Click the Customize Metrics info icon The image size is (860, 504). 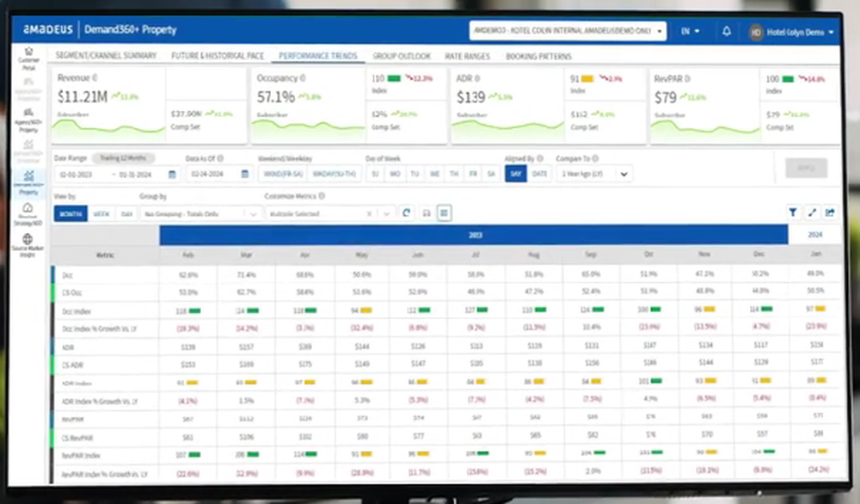(x=322, y=196)
